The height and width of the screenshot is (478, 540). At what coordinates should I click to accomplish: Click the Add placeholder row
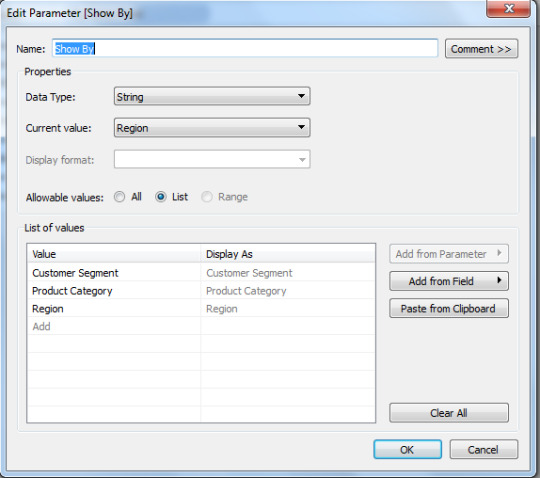(x=114, y=326)
